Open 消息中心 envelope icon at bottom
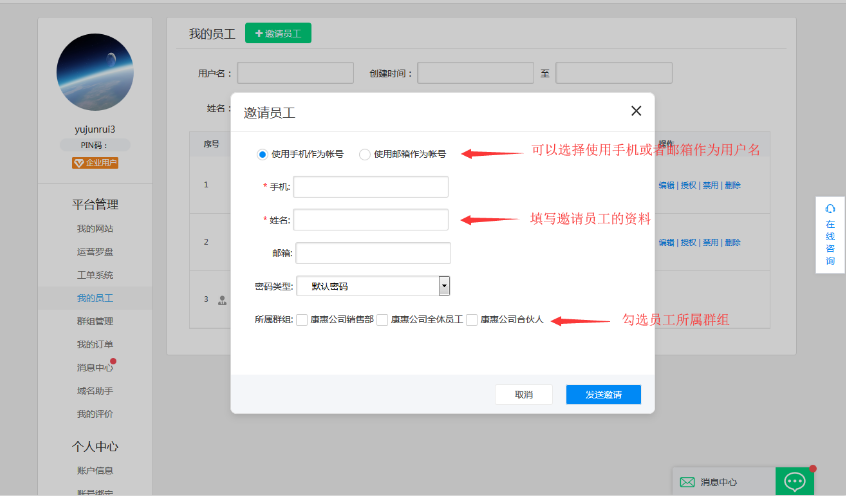Image resolution: width=846 pixels, height=496 pixels. (687, 482)
